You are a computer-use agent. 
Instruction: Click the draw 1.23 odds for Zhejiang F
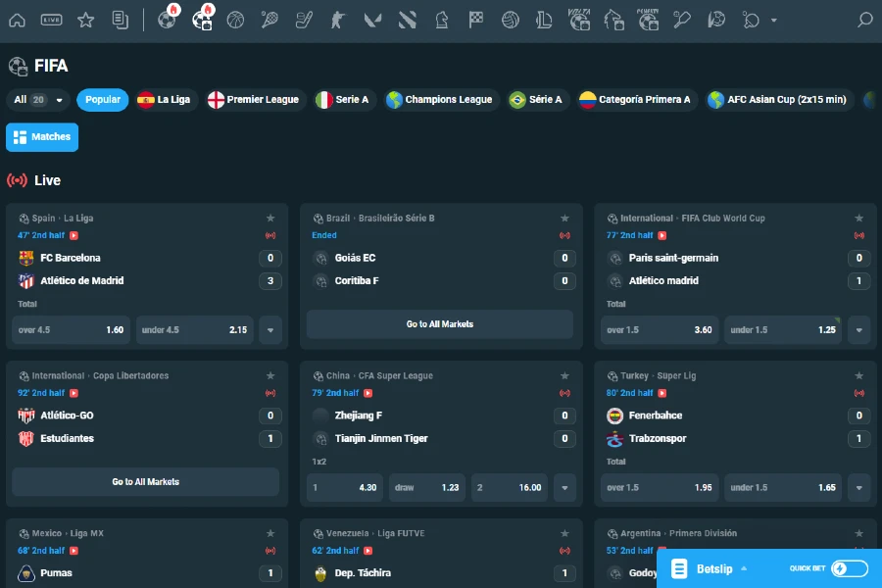coord(426,487)
